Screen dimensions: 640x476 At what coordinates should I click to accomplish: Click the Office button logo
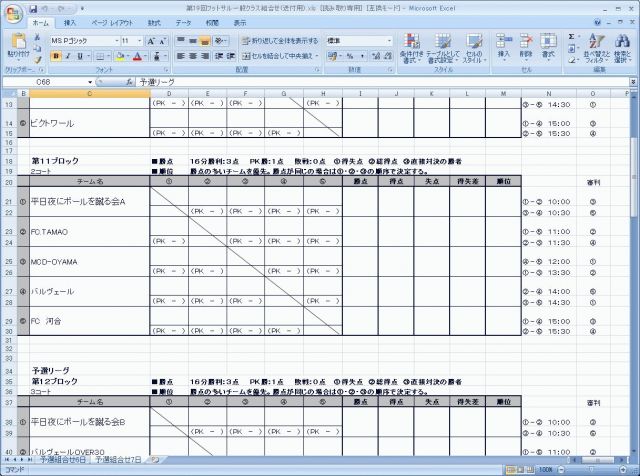click(x=12, y=11)
